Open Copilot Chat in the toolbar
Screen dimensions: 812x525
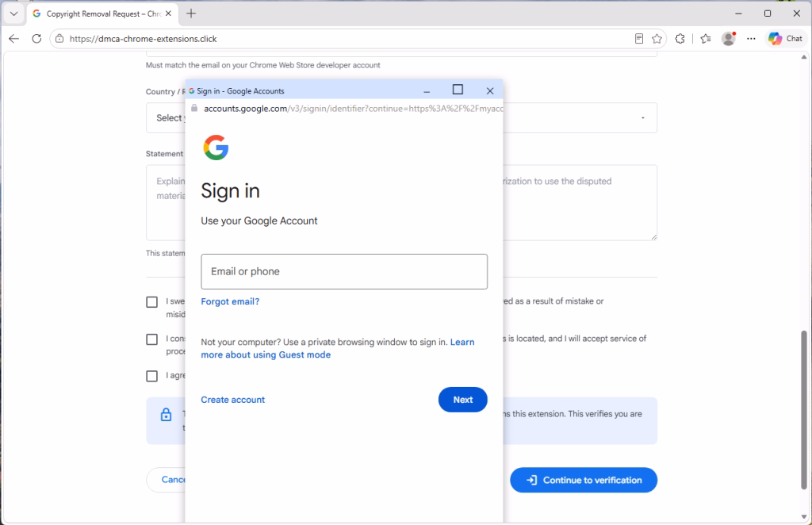click(785, 39)
